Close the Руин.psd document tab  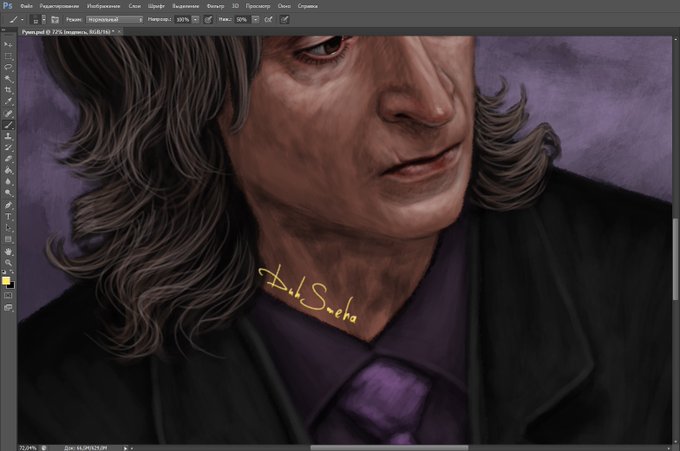tap(119, 32)
